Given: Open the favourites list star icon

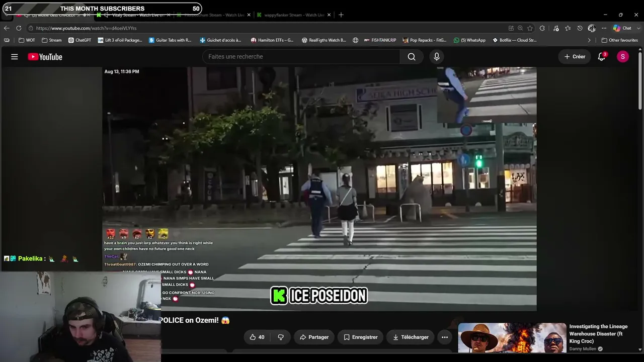Looking at the screenshot, I should click(568, 28).
